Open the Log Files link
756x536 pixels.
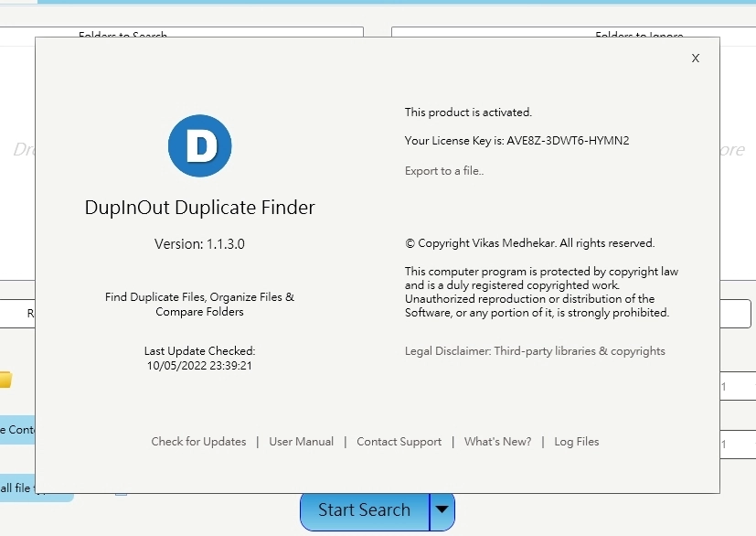click(577, 442)
